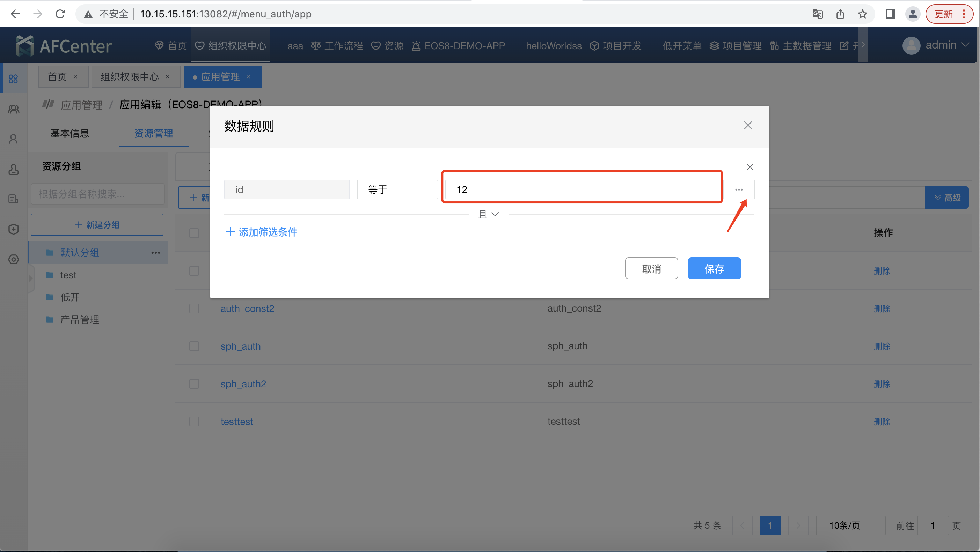Click the browser translate page icon
Image resolution: width=980 pixels, height=552 pixels.
click(818, 14)
